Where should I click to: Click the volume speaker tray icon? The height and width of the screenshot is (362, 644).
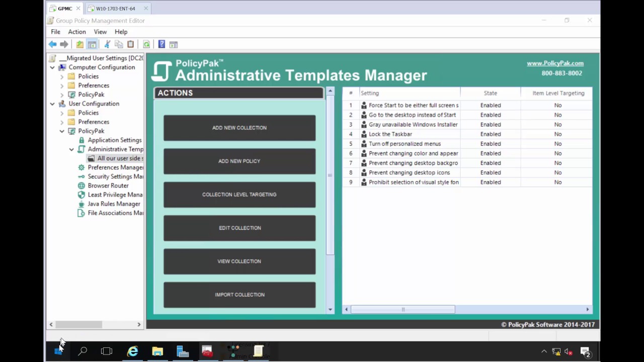click(x=569, y=351)
